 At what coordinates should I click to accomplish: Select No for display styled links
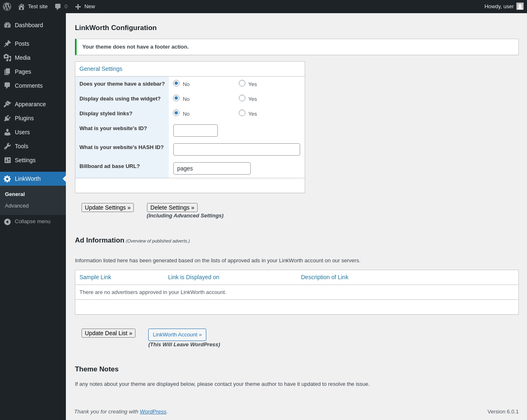point(176,113)
